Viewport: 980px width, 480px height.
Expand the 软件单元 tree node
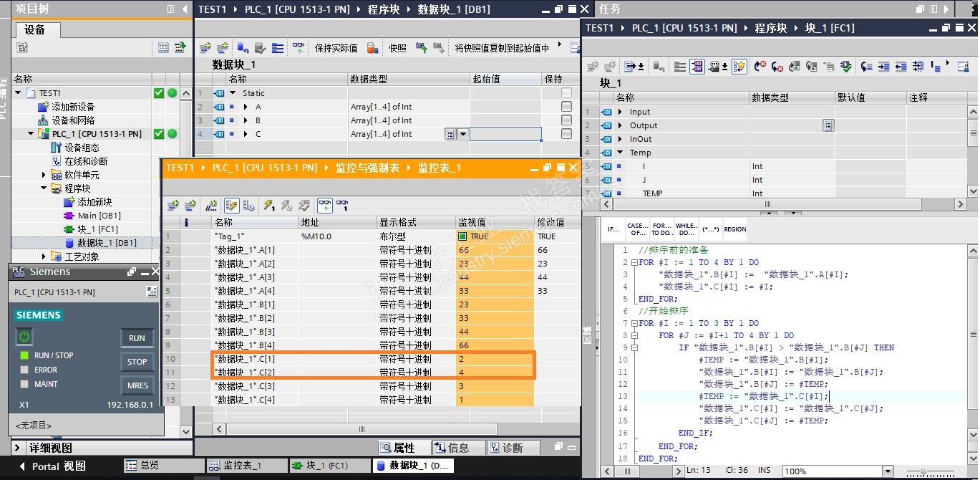(44, 175)
